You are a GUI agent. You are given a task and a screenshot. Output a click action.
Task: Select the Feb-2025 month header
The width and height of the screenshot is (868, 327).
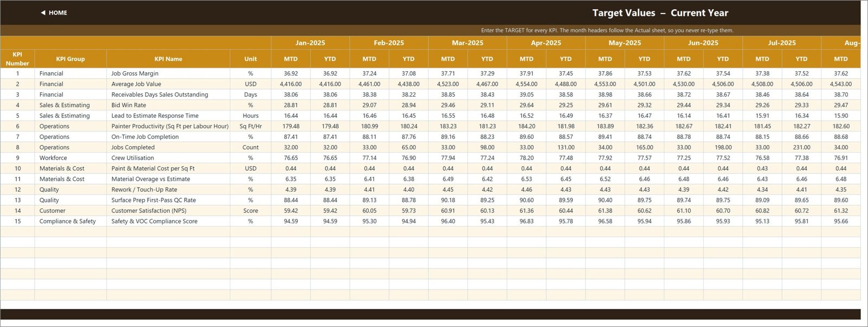(x=389, y=43)
